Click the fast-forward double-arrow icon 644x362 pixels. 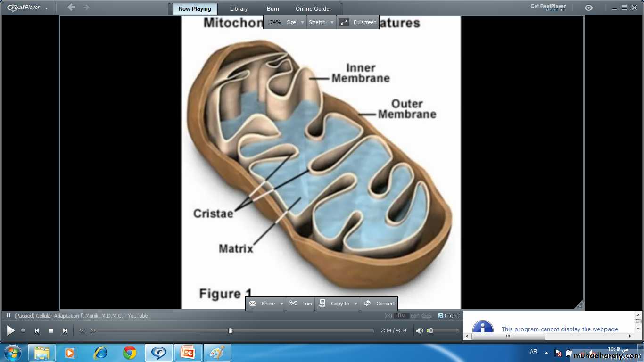pos(93,331)
